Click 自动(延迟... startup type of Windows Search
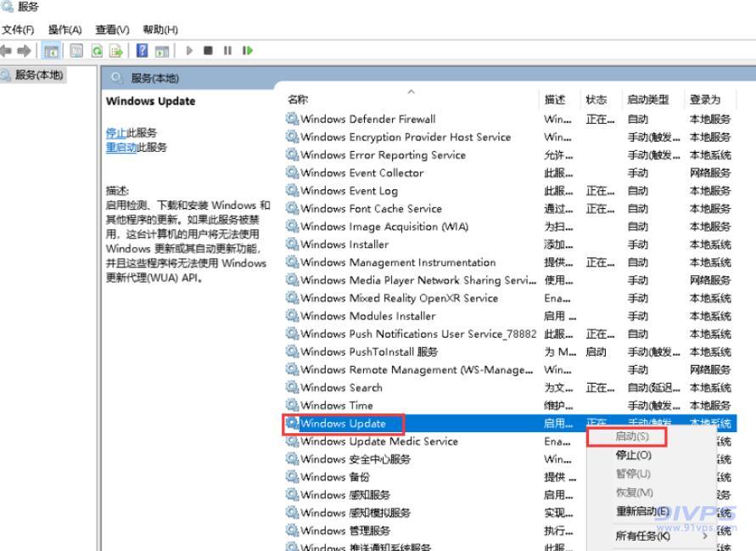 [x=654, y=387]
